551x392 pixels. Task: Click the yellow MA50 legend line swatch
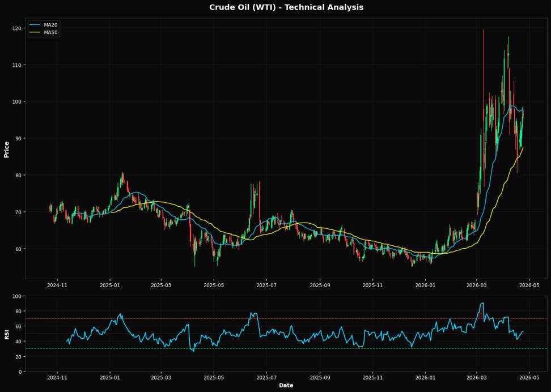tap(33, 33)
